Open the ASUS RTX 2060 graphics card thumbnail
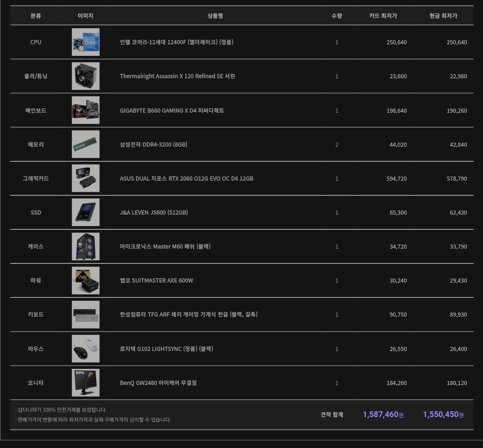 tap(85, 178)
